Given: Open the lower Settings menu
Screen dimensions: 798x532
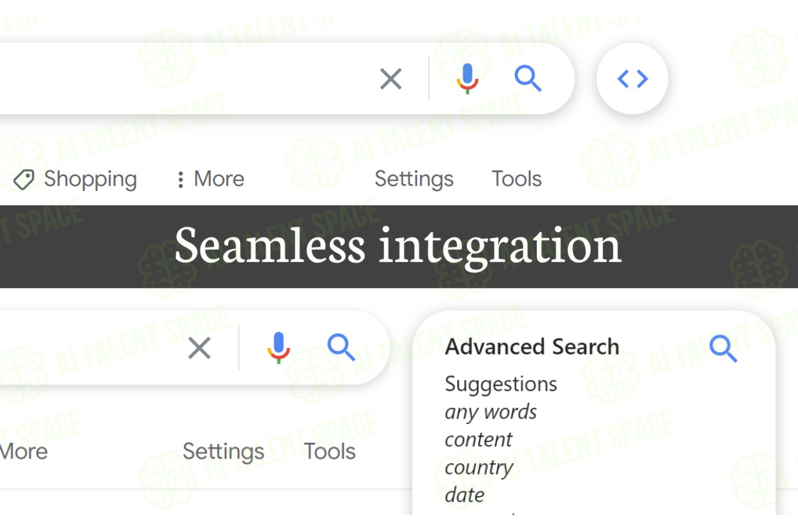Looking at the screenshot, I should point(223,452).
